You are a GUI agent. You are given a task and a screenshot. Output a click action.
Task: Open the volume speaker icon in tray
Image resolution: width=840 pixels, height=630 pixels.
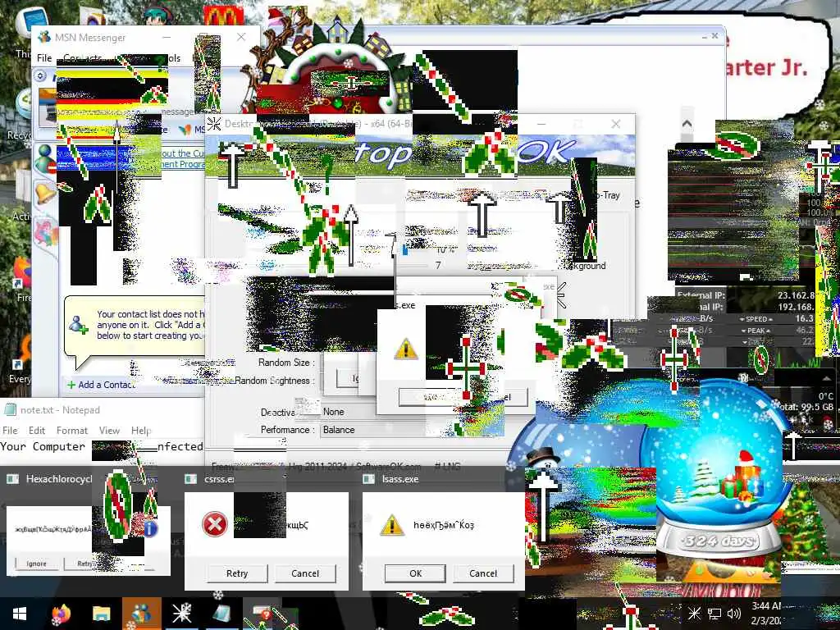click(x=734, y=614)
